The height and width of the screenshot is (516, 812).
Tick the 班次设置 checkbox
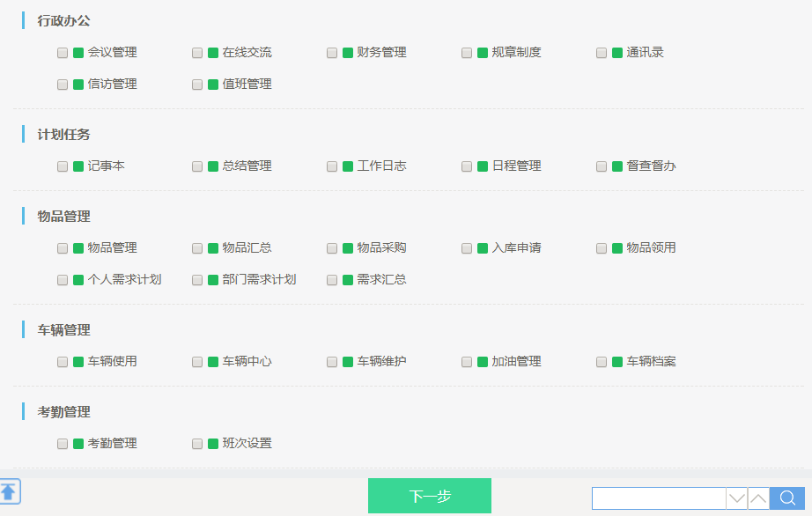pyautogui.click(x=196, y=444)
